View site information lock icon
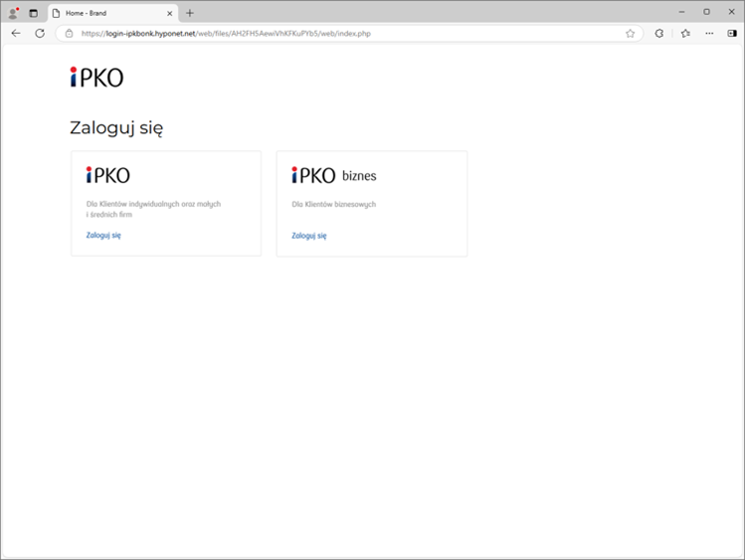The image size is (745, 560). (69, 33)
